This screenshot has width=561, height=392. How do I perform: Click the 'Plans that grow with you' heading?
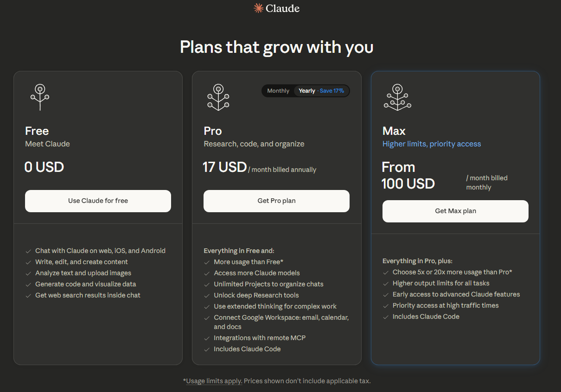(x=277, y=47)
